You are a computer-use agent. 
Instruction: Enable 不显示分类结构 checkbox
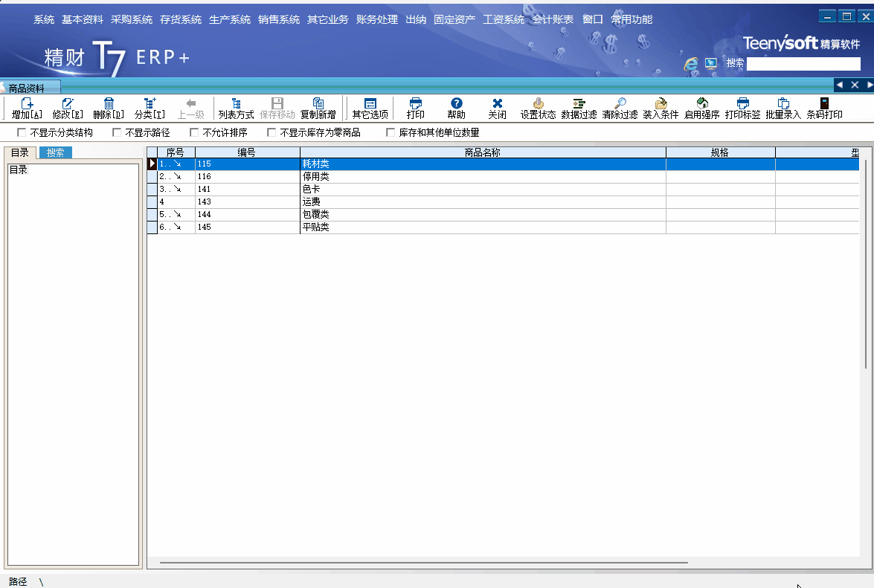pos(22,133)
